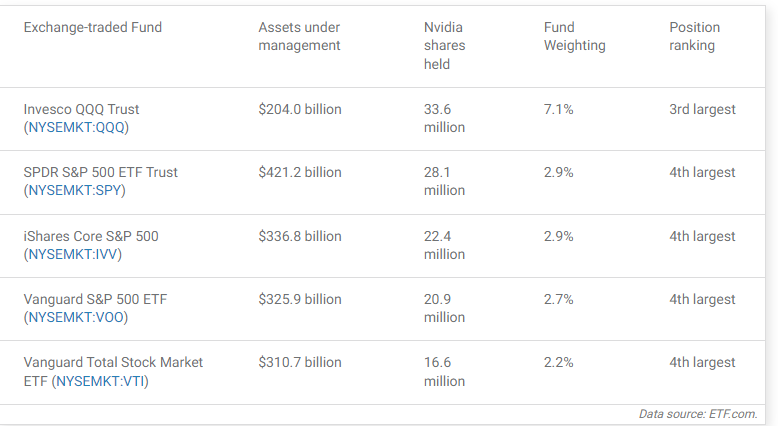Click the Position ranking column header
The image size is (778, 426).
pos(694,36)
